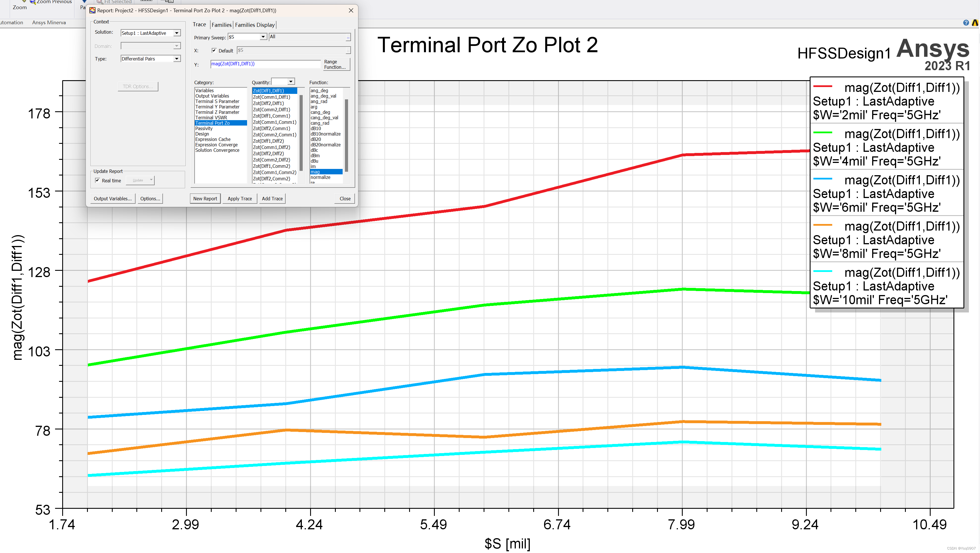Viewport: 980px width, 553px height.
Task: Open the blue help question-mark icon
Action: click(x=965, y=23)
